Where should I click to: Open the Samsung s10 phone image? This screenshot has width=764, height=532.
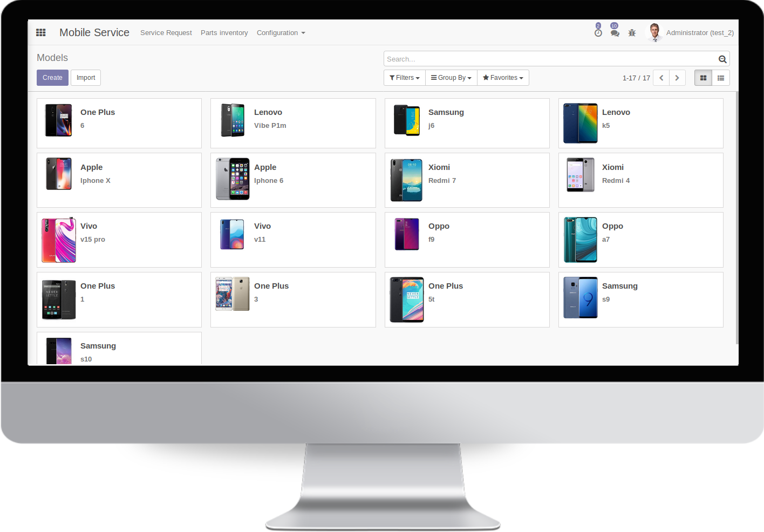[x=59, y=351]
